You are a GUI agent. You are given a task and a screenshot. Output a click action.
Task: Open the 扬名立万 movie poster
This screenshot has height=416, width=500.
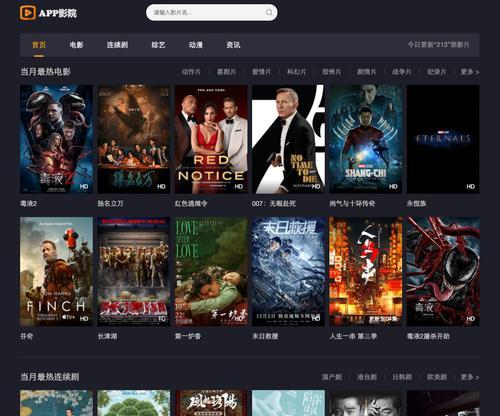(134, 139)
